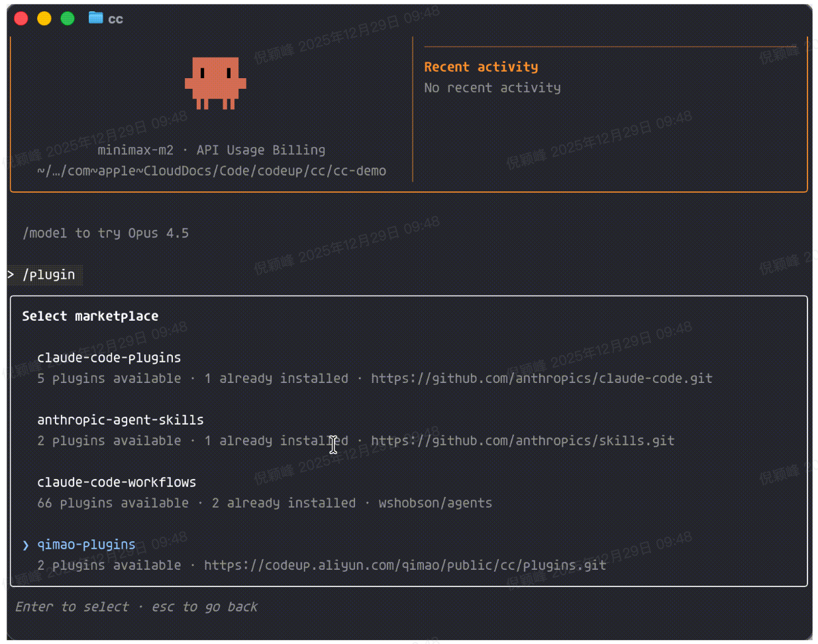The width and height of the screenshot is (818, 644).
Task: Click the Claude Code pixel mascot
Action: 215,83
